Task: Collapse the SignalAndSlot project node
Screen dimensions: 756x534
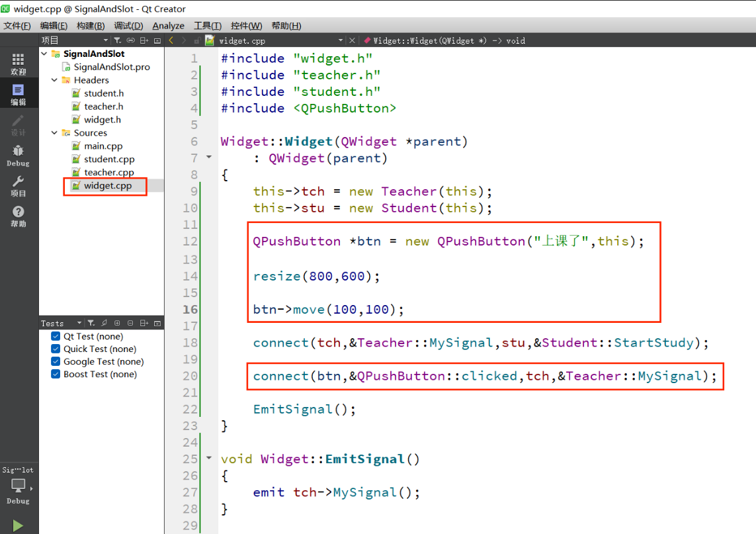Action: tap(44, 54)
